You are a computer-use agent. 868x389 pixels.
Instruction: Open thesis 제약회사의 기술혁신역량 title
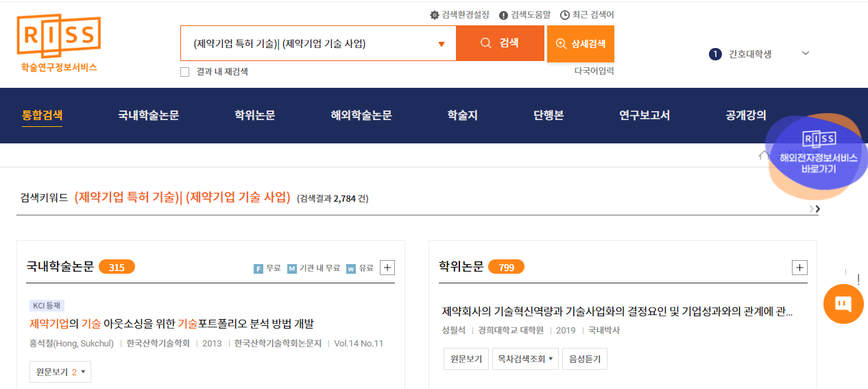click(x=617, y=312)
